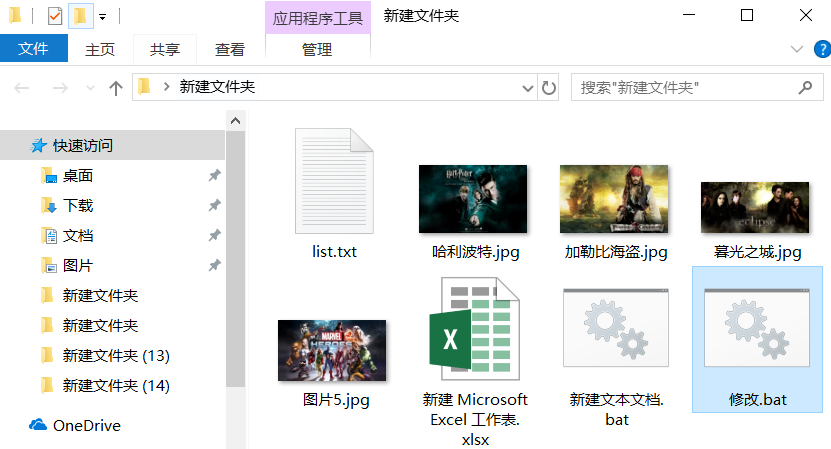Open the Customize Quick Access Toolbar dropdown
831x449 pixels.
[x=102, y=17]
